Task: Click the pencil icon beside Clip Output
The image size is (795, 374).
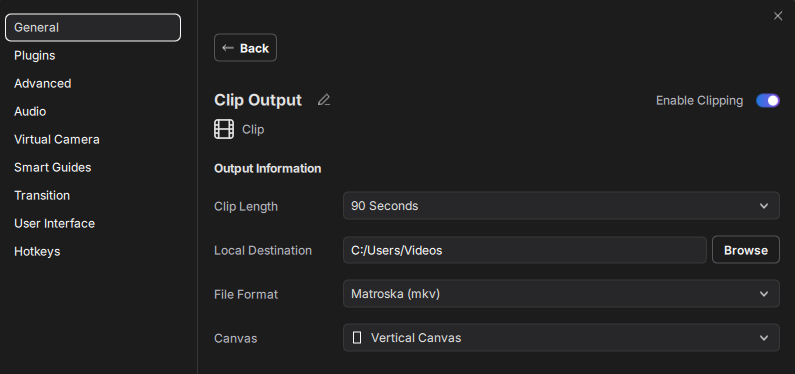Action: (323, 100)
